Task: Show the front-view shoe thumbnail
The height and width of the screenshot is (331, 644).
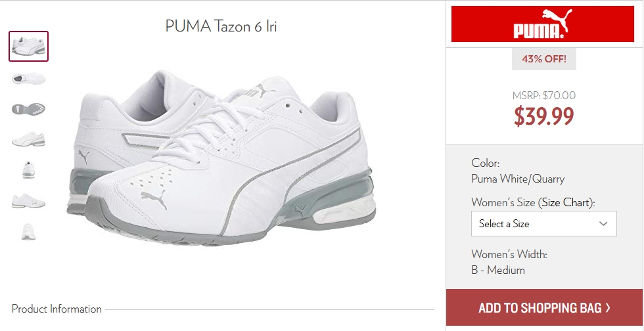Action: point(28,232)
